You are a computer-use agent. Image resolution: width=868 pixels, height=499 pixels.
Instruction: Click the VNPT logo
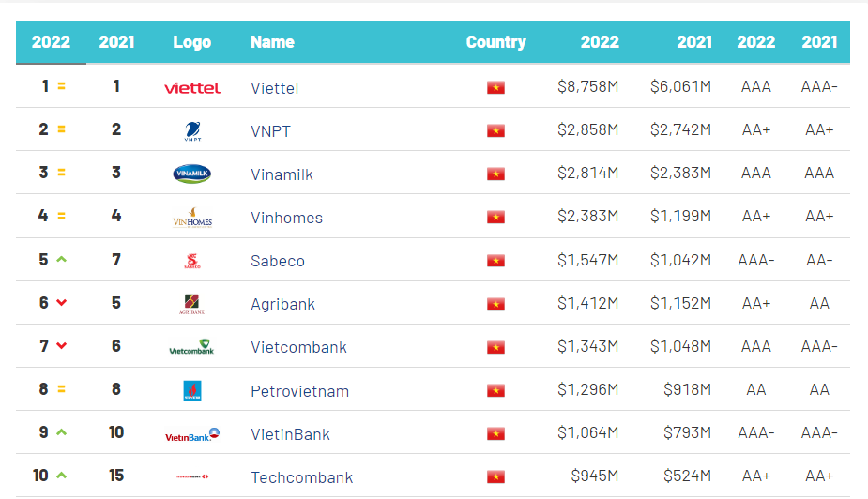click(x=192, y=131)
